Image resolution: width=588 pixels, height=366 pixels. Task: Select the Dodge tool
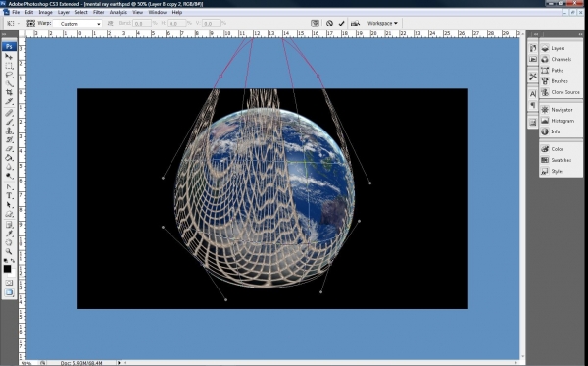click(x=9, y=176)
